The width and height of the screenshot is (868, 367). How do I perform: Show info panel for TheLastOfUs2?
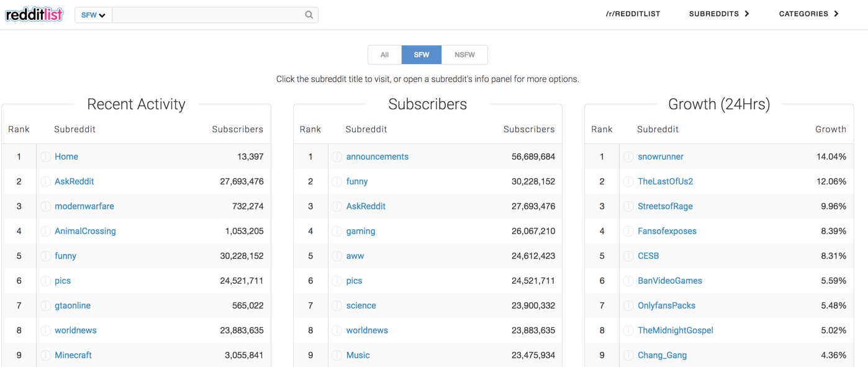(628, 181)
